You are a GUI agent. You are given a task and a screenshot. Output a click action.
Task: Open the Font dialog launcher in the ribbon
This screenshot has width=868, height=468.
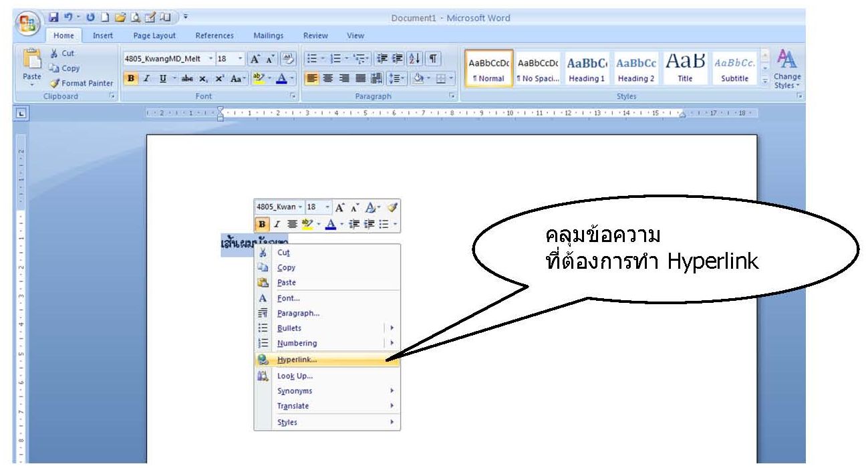(293, 97)
